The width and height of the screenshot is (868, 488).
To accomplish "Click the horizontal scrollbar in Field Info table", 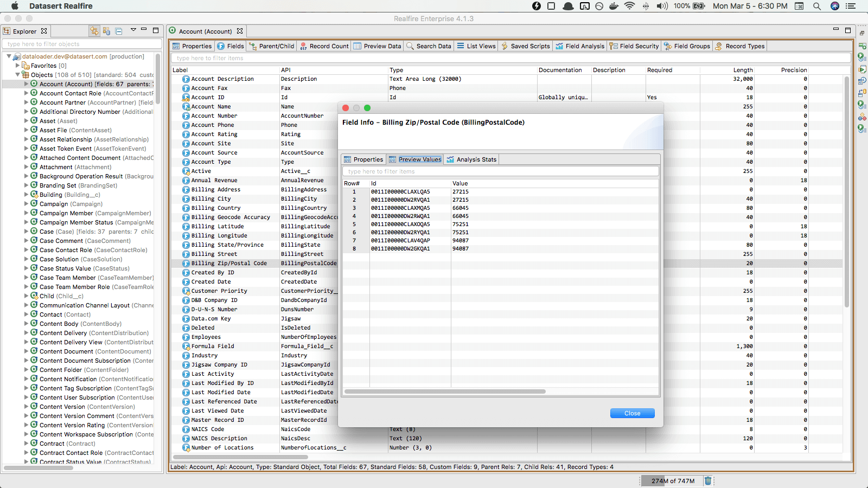I will click(445, 391).
